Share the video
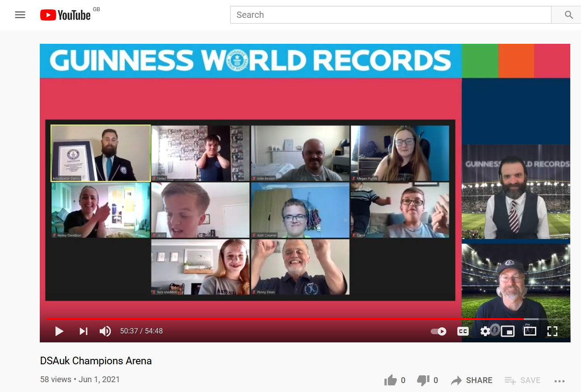The width and height of the screenshot is (581, 392). (x=472, y=380)
